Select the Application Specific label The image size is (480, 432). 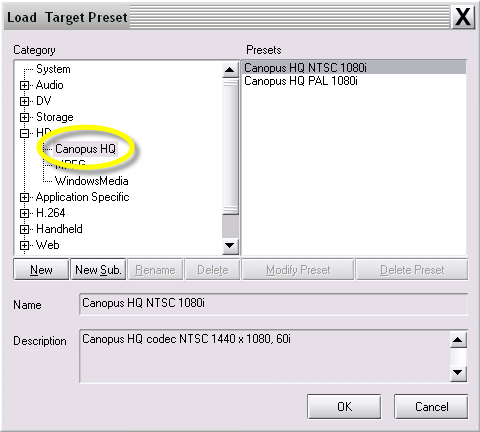tap(82, 197)
